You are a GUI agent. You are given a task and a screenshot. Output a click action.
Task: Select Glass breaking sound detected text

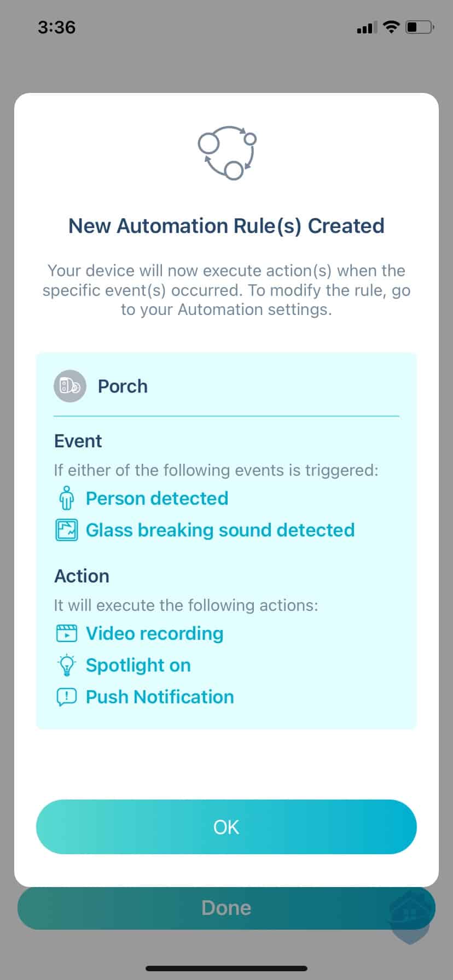pos(220,530)
